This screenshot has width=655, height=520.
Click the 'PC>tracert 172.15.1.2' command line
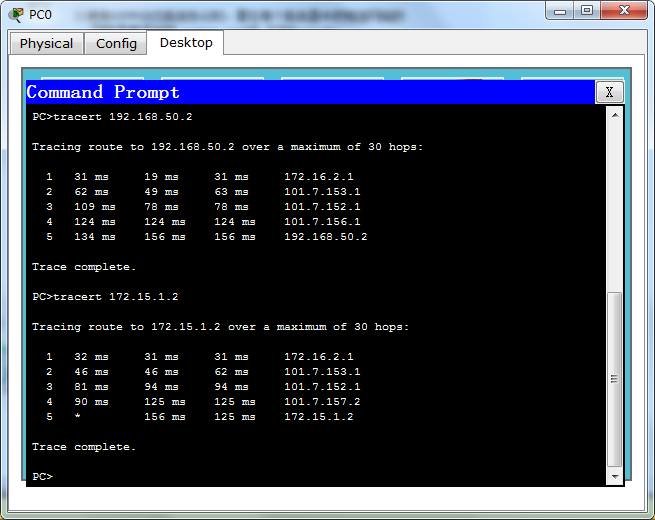(105, 297)
